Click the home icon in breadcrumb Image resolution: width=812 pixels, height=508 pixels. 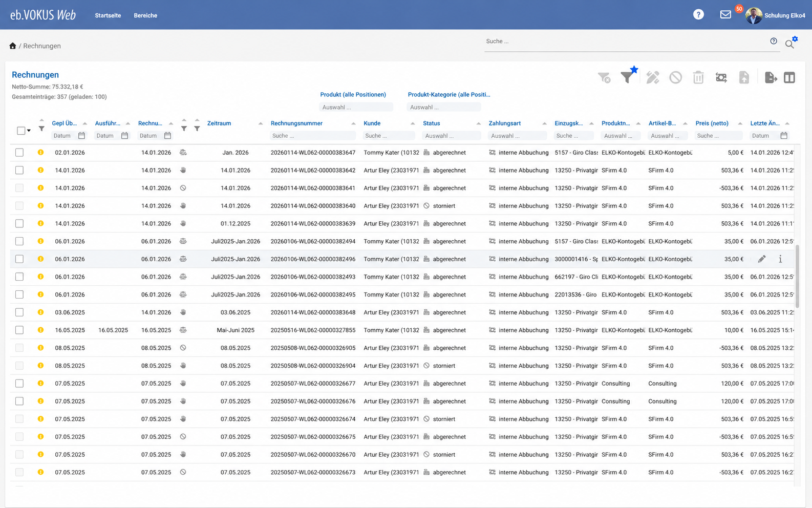13,46
